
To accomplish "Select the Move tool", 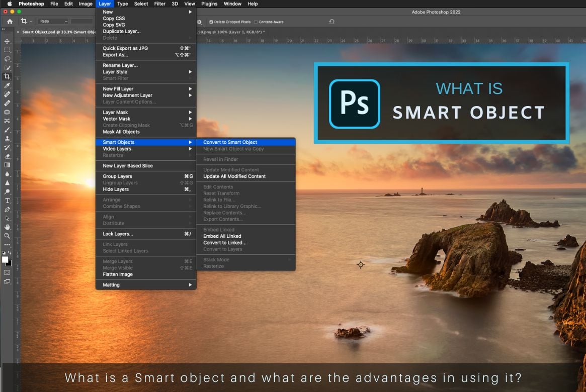I will 7,41.
